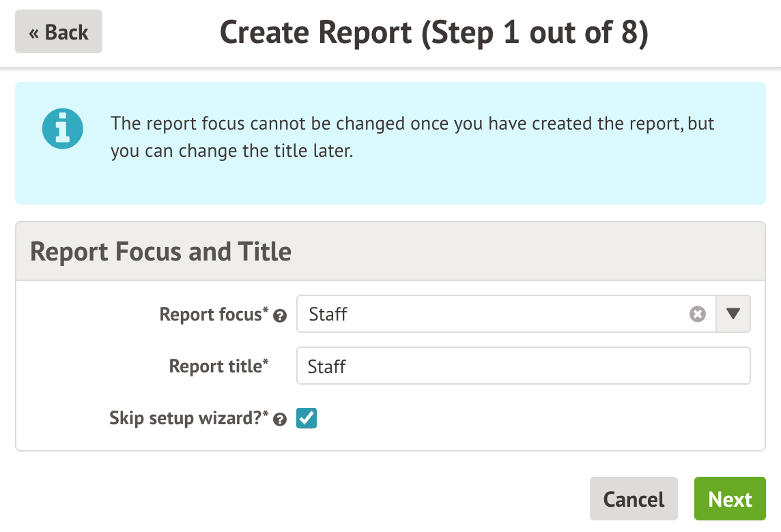
Task: Click the required asterisk after Report focus
Action: pos(266,312)
